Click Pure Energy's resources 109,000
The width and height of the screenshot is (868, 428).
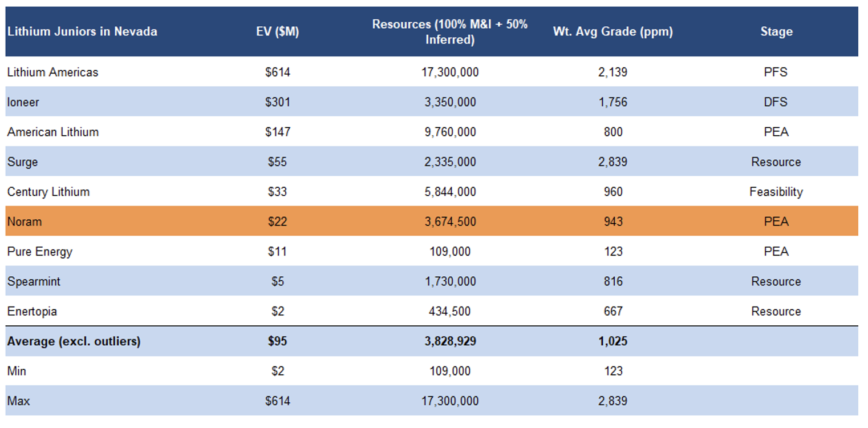(x=450, y=252)
